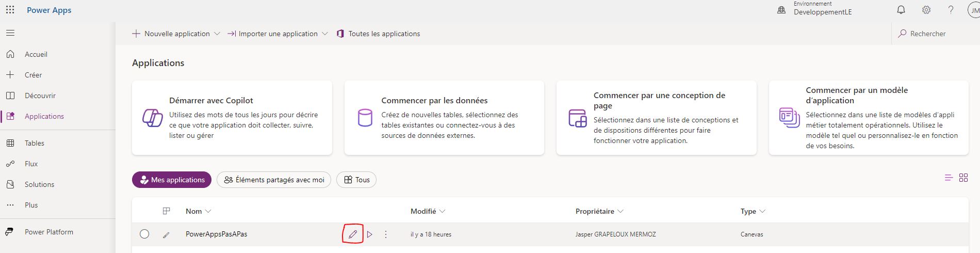Click Toutes les applications button
Screen dimensions: 980x253
pyautogui.click(x=378, y=34)
